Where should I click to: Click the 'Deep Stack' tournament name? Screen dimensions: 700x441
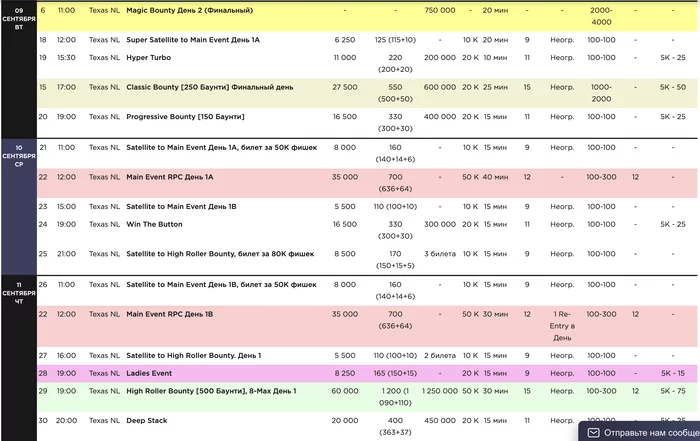[x=147, y=420]
